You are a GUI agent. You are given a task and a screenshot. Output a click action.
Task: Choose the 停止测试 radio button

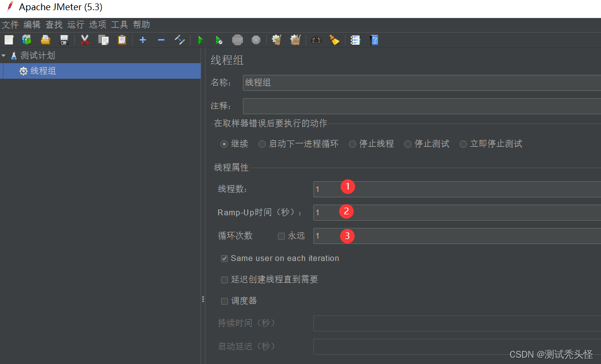408,144
